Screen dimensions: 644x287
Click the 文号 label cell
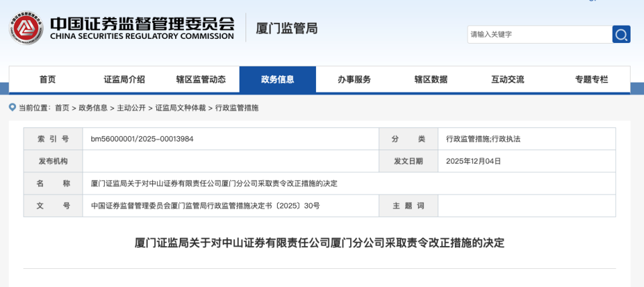[x=54, y=206]
